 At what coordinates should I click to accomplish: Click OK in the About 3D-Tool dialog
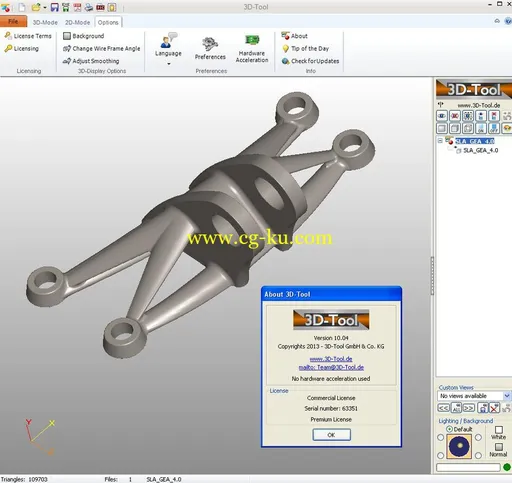[x=331, y=435]
